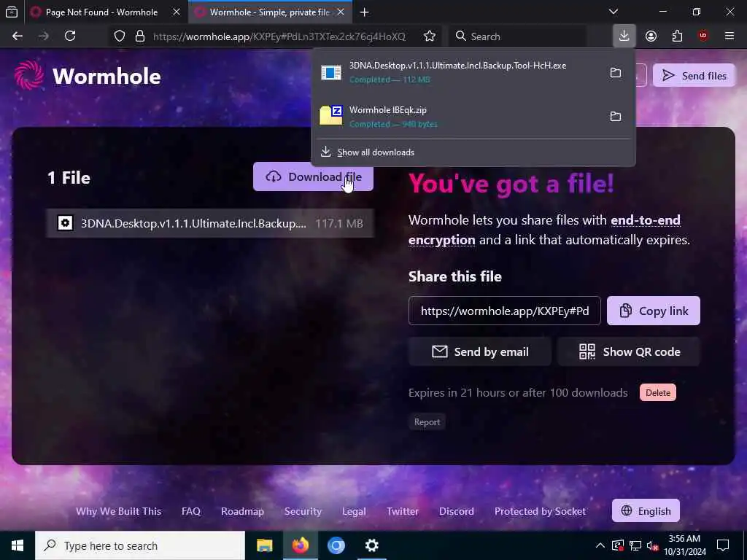The width and height of the screenshot is (747, 560).
Task: Close the Wormhole - Simple tab
Action: 341,12
